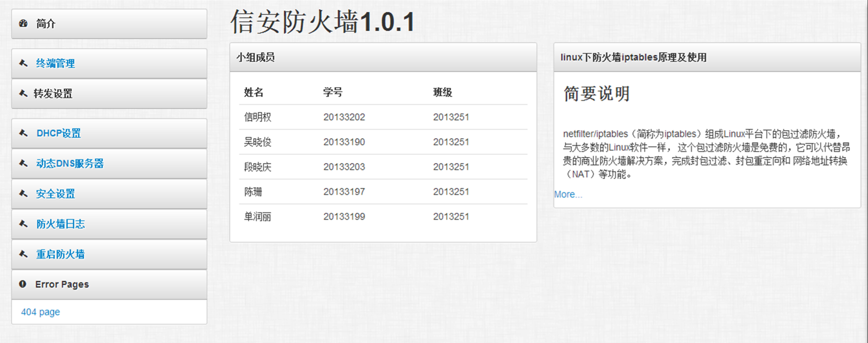Image resolution: width=868 pixels, height=343 pixels.
Task: Click the gavel icon beside 重启防火墙
Action: tap(23, 254)
